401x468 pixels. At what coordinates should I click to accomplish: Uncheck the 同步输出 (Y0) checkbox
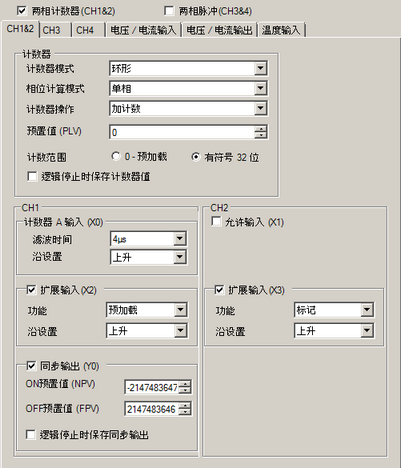[31, 366]
